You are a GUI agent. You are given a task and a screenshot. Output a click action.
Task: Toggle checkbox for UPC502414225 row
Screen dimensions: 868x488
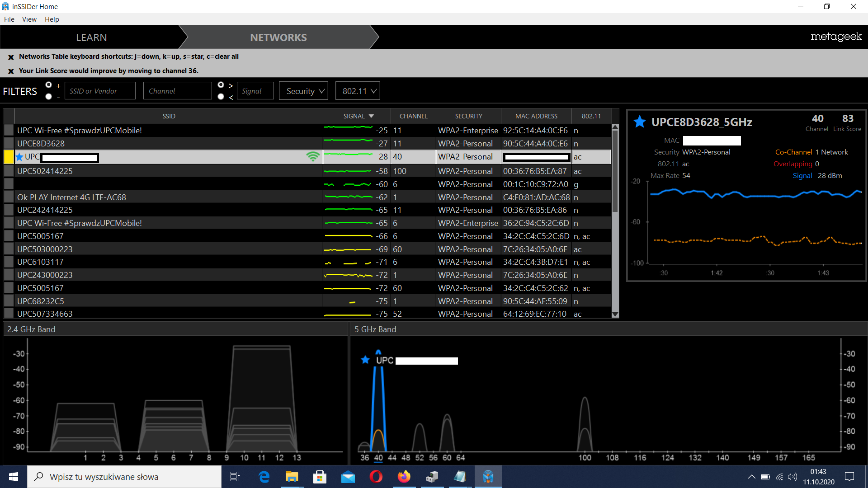coord(9,171)
